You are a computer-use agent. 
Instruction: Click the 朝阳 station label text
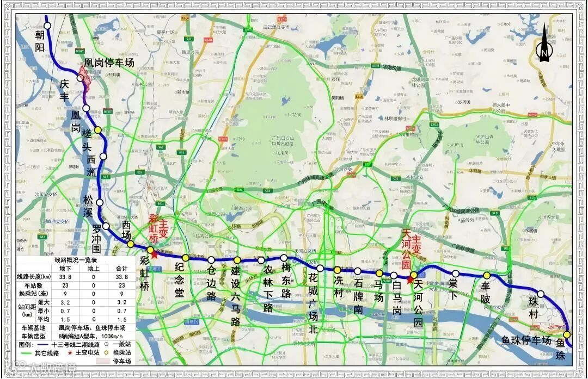coord(40,41)
